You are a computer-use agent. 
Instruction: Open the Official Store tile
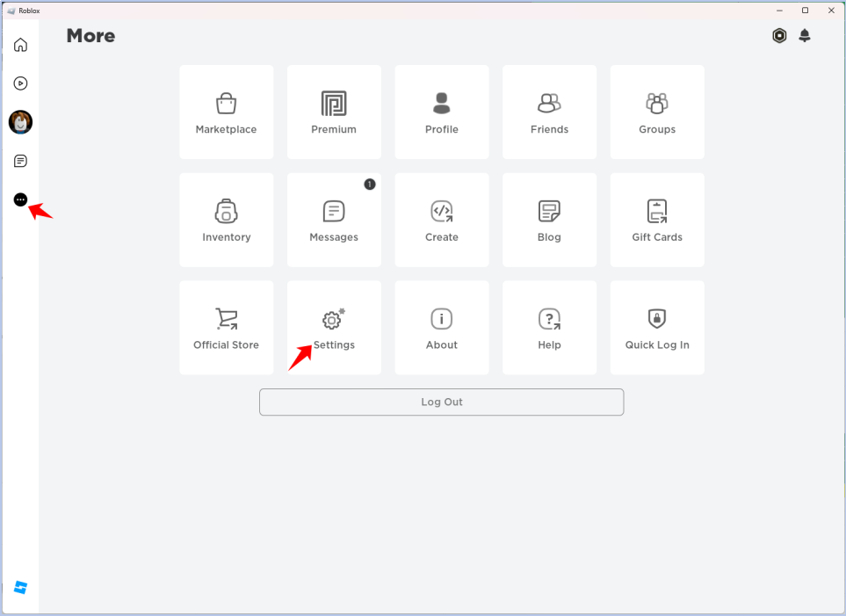point(226,328)
